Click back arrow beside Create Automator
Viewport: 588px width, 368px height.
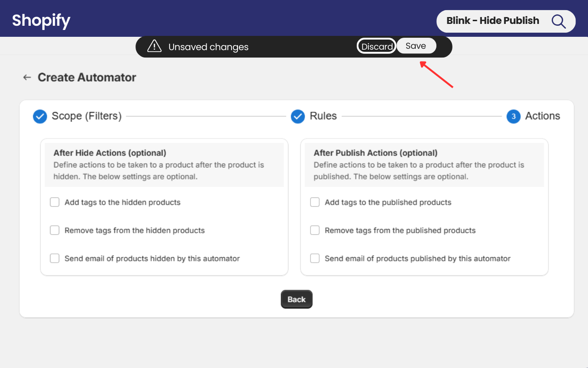coord(27,77)
